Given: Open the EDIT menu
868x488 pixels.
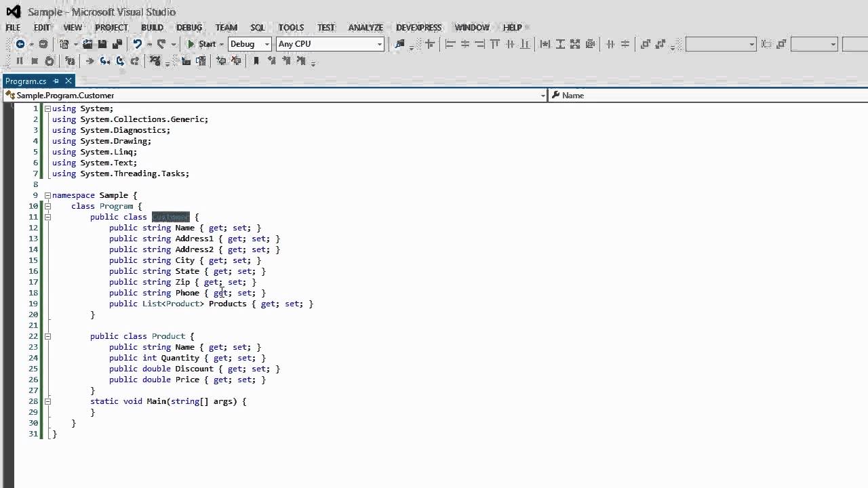Looking at the screenshot, I should click(42, 28).
